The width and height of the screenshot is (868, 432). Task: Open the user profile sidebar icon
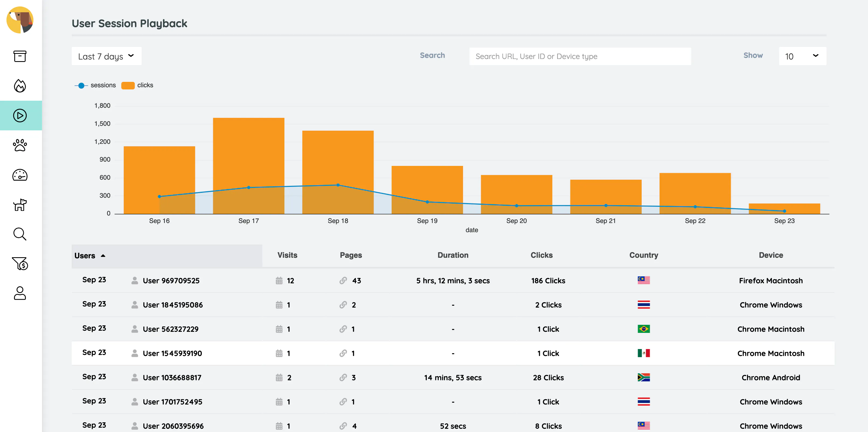(x=20, y=293)
